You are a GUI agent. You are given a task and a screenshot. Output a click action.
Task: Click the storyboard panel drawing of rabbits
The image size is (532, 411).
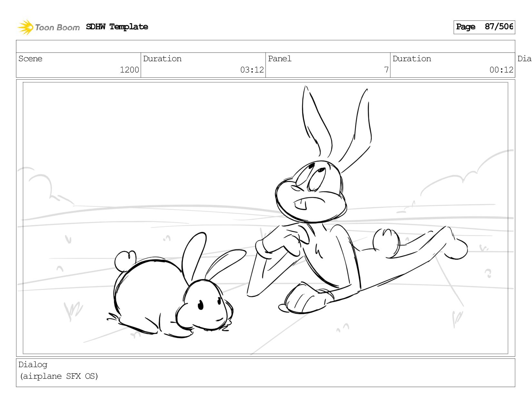coord(265,218)
